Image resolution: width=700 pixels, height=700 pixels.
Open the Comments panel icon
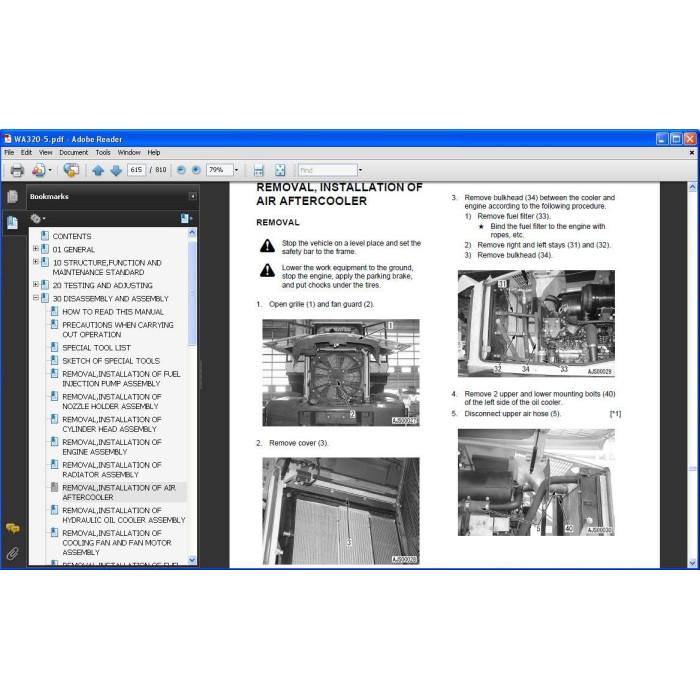click(12, 529)
